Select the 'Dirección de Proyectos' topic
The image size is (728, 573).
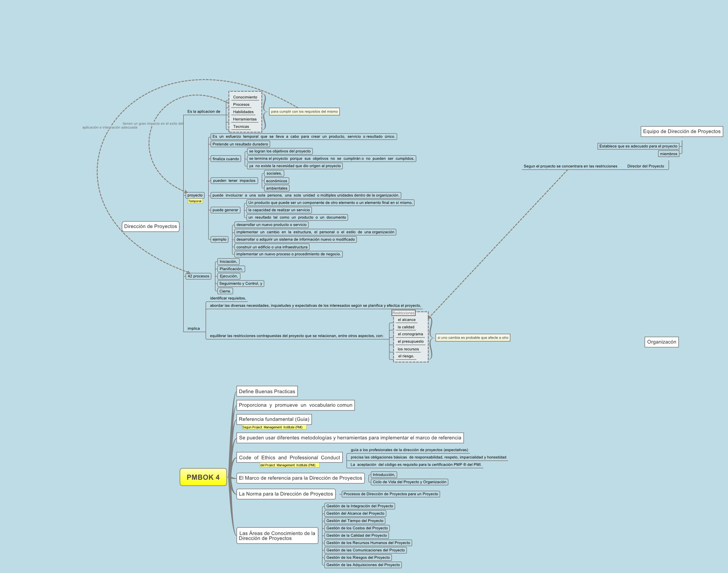click(150, 226)
